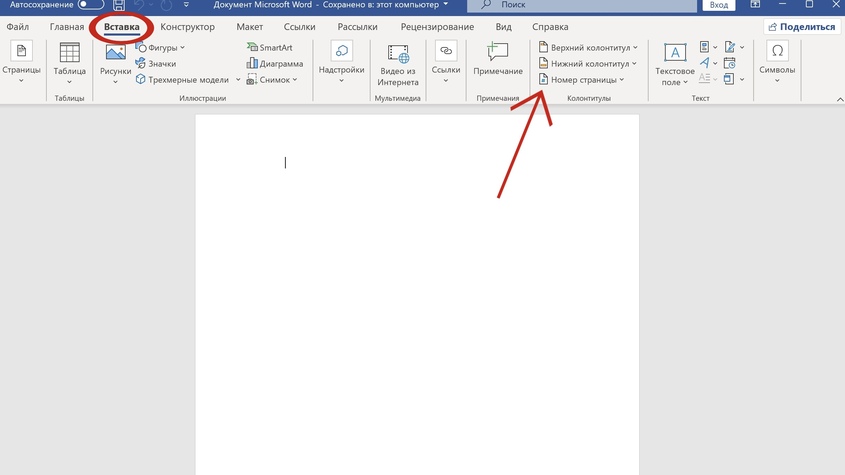Toggle the Автосохранение switch
This screenshot has width=845, height=475.
point(91,5)
